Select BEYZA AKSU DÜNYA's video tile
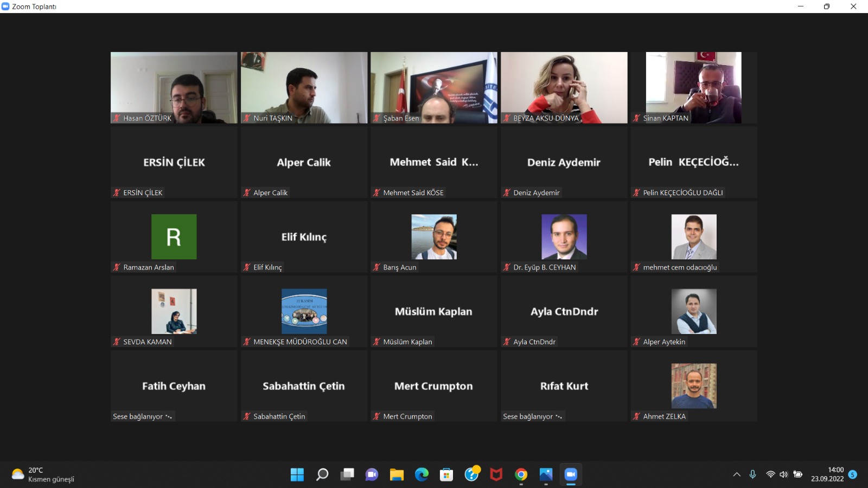Screen dimensions: 868x488 (x=564, y=87)
